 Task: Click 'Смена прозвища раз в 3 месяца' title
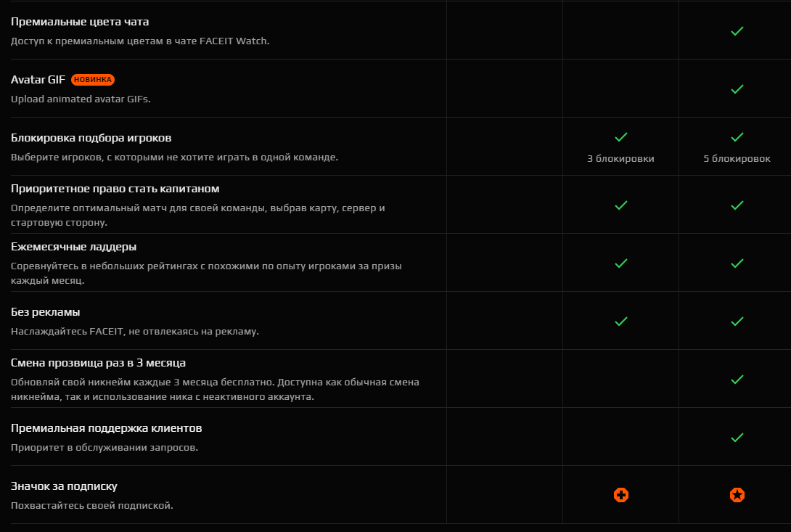point(99,363)
